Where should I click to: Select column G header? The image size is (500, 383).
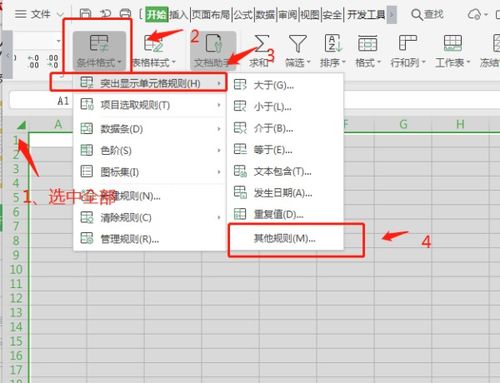pos(403,124)
